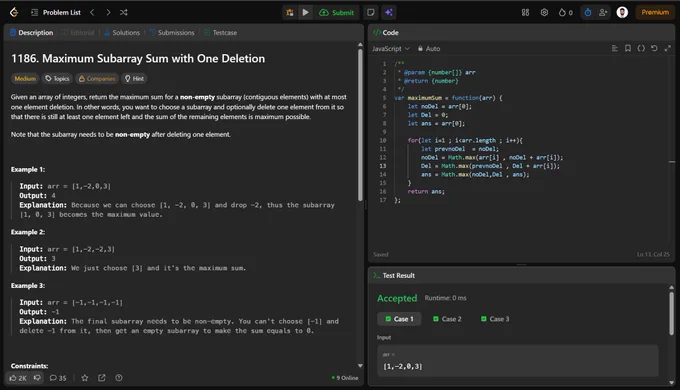The width and height of the screenshot is (680, 390).
Task: Click the Code panel tab
Action: pos(386,33)
